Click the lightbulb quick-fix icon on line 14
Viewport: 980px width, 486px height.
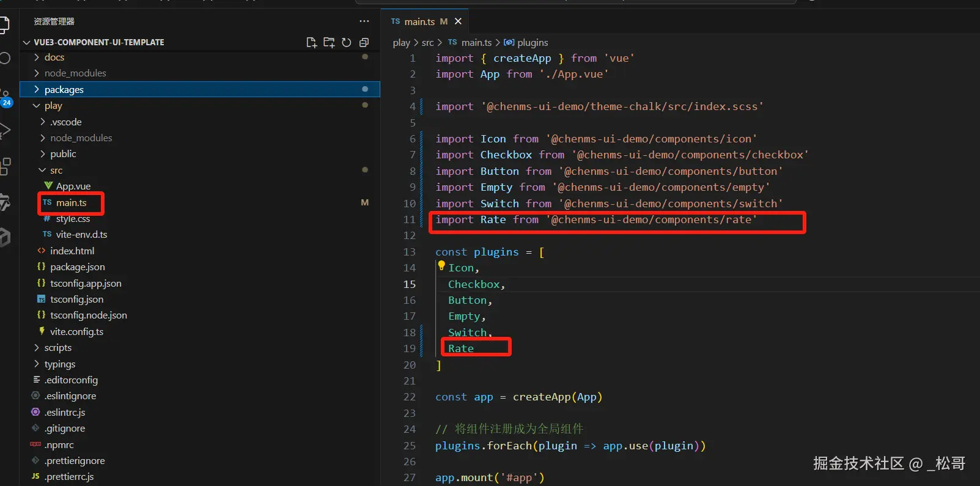pyautogui.click(x=441, y=265)
